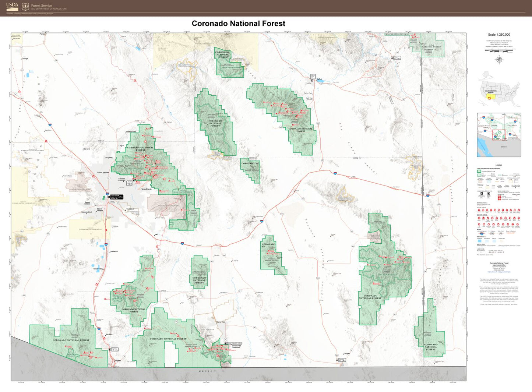Click the underlined Supervisor's Office text
532x392 pixels.
pyautogui.click(x=499, y=265)
